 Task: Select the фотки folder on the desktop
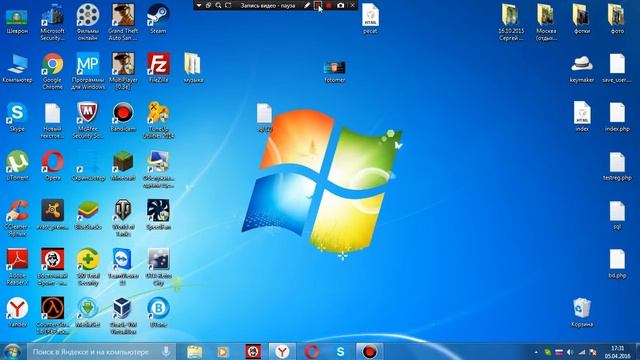(x=582, y=19)
